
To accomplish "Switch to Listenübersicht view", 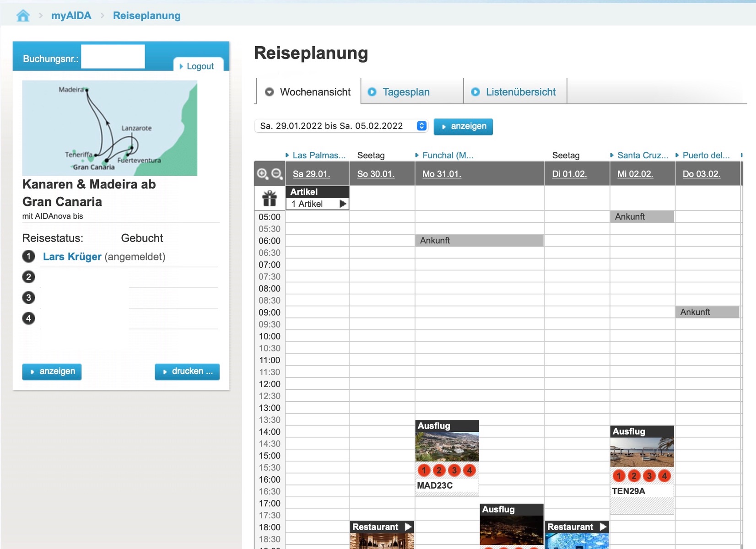I will [x=520, y=92].
